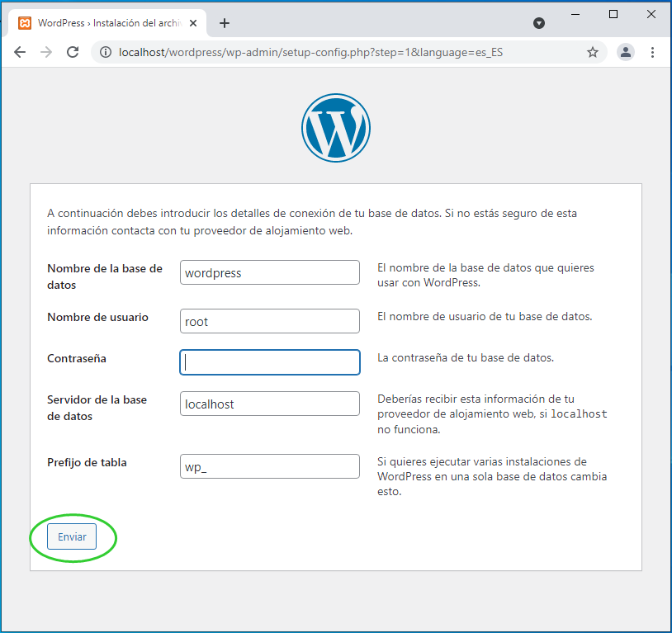Click the text 'El nombre de usuario de tu base de datos.'

click(x=485, y=316)
